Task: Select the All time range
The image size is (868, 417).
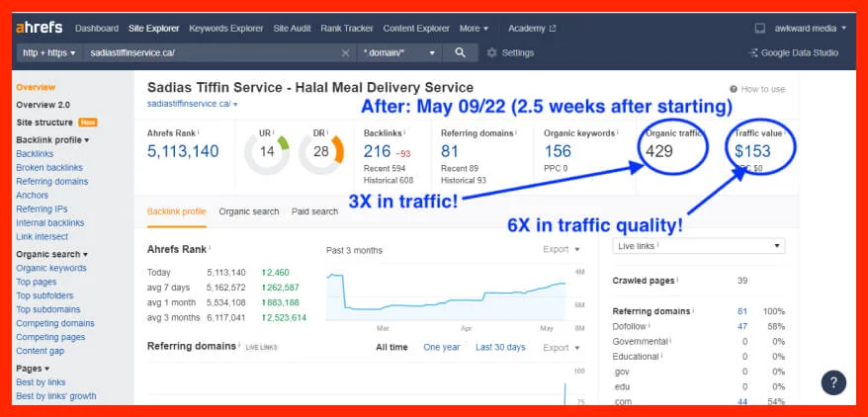Action: tap(391, 347)
